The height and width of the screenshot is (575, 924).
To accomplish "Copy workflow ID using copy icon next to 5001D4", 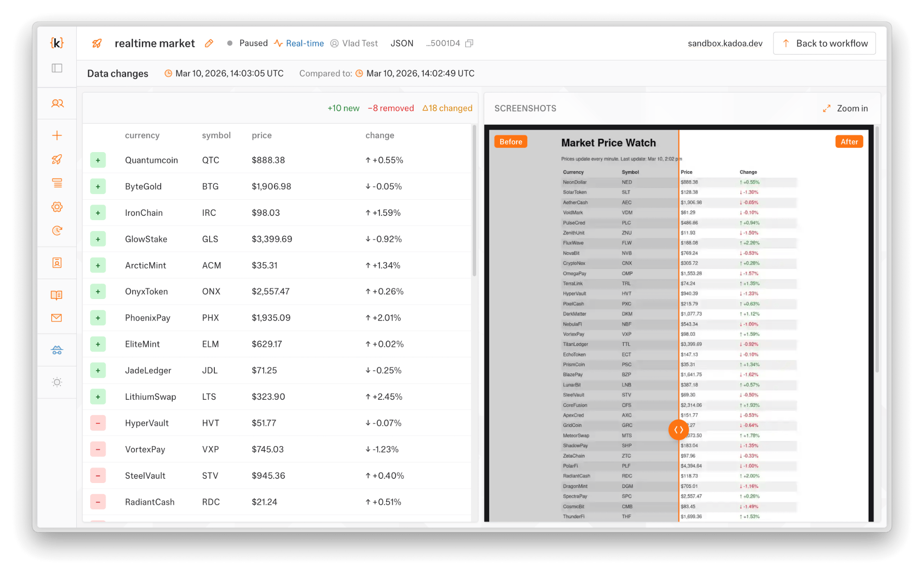I will pyautogui.click(x=469, y=43).
